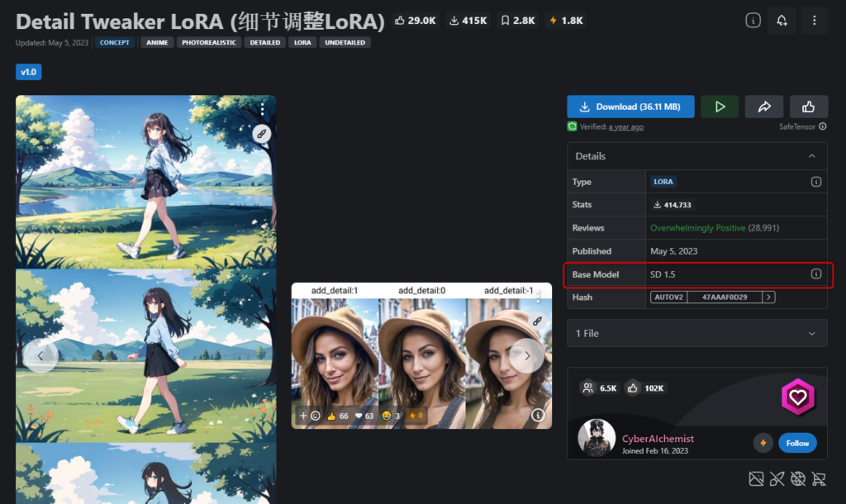Click the lightning tip icon beside Follow
The height and width of the screenshot is (504, 846).
(763, 443)
